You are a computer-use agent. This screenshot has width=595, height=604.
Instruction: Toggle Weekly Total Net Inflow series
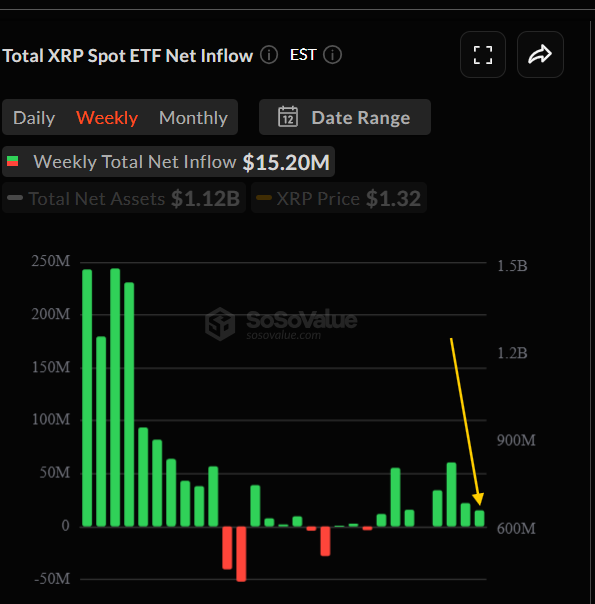coord(168,162)
